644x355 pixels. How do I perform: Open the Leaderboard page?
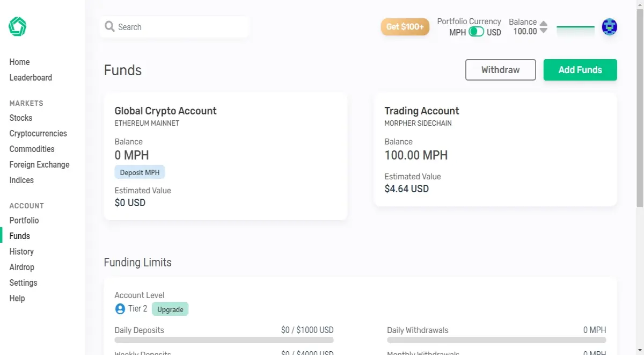(31, 78)
